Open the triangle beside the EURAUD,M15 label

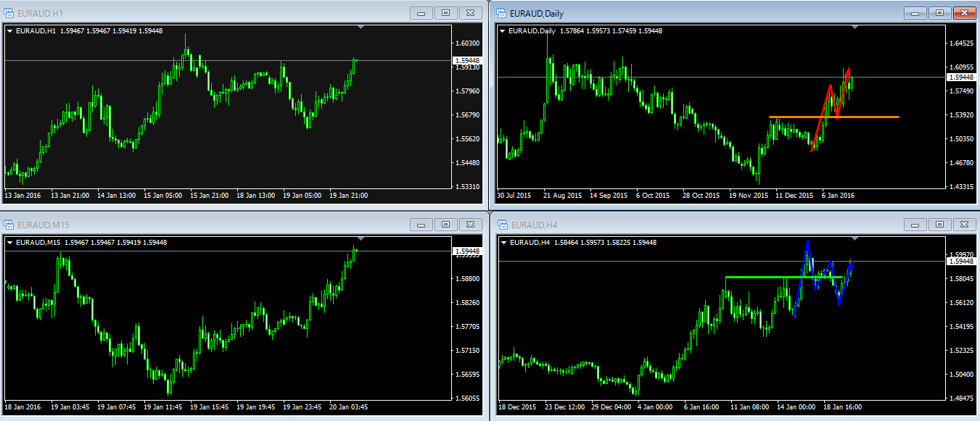point(9,243)
